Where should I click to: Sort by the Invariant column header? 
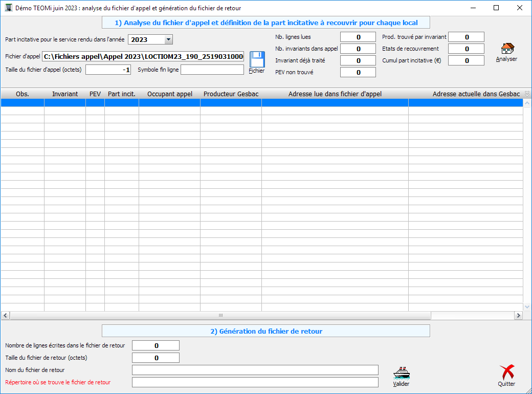pyautogui.click(x=65, y=94)
